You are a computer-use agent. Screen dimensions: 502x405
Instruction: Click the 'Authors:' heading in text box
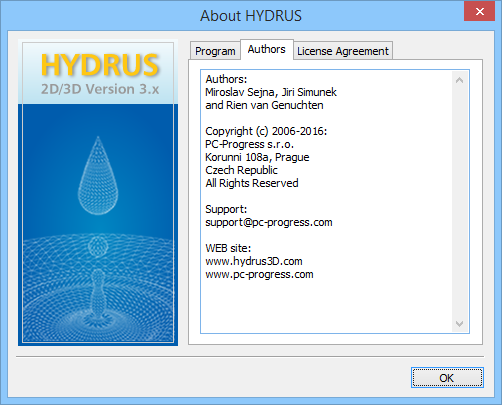226,79
